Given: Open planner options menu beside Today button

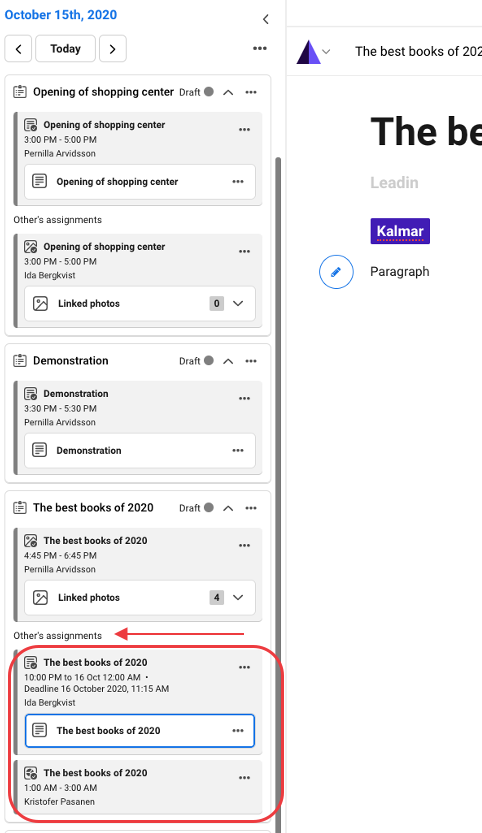Looking at the screenshot, I should tap(259, 48).
